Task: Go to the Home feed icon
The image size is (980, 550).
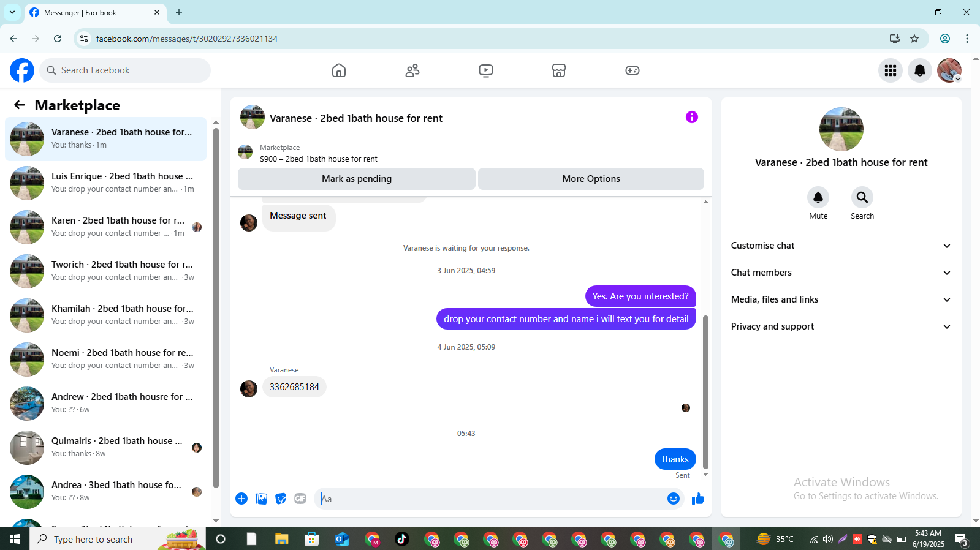Action: 339,70
